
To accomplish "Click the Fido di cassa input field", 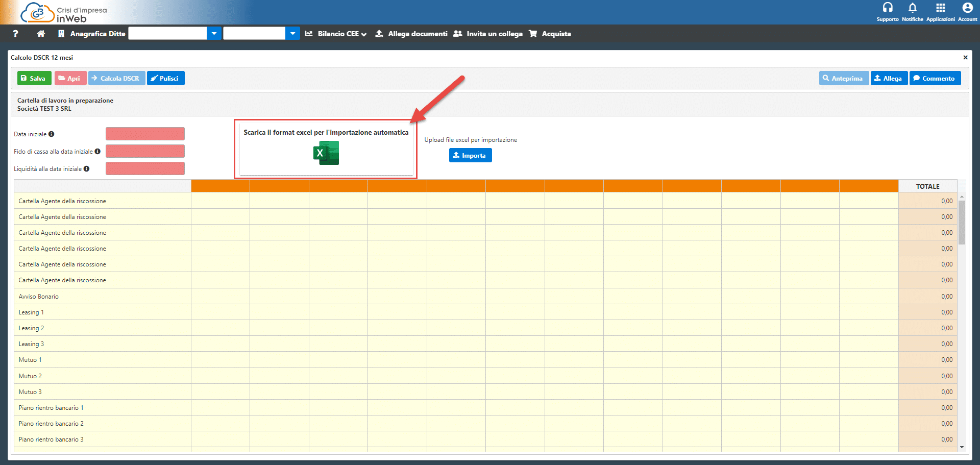I will [145, 151].
